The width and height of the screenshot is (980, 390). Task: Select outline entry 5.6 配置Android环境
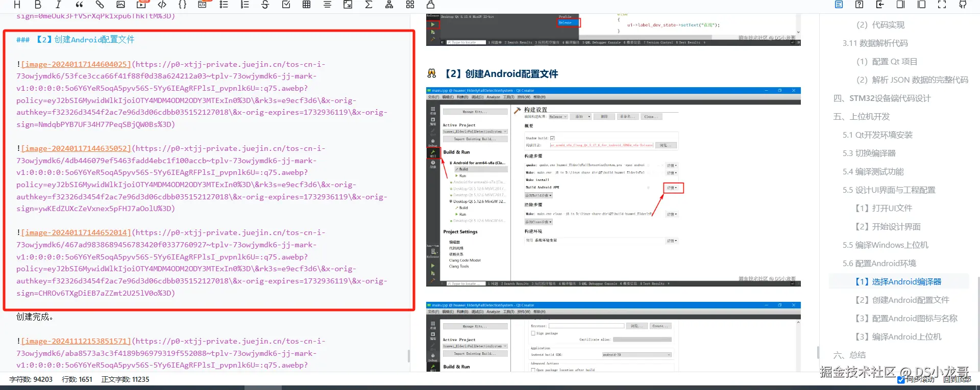[879, 264]
